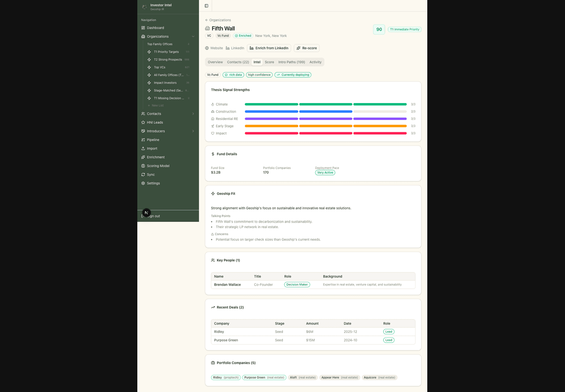
Task: Click the Climate flame icon
Action: coord(213,104)
